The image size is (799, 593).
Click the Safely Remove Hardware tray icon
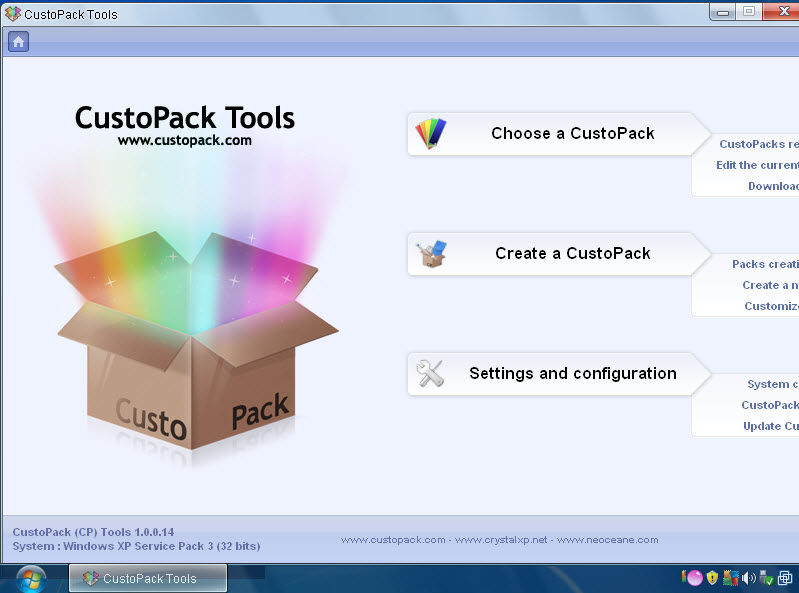click(766, 578)
